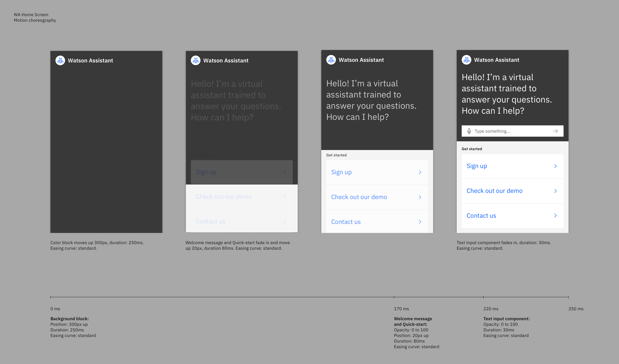
Task: Select Contact us in third screen
Action: click(x=346, y=222)
